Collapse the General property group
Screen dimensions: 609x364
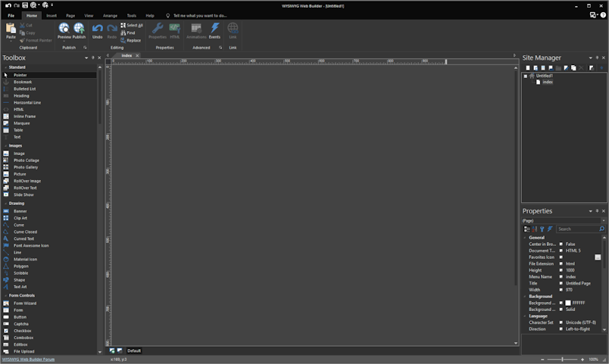pos(525,238)
